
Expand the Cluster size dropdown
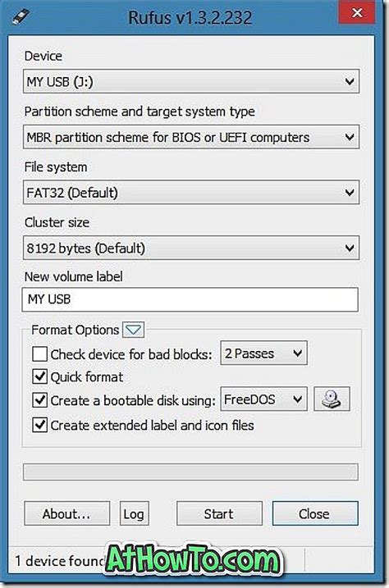tap(191, 248)
